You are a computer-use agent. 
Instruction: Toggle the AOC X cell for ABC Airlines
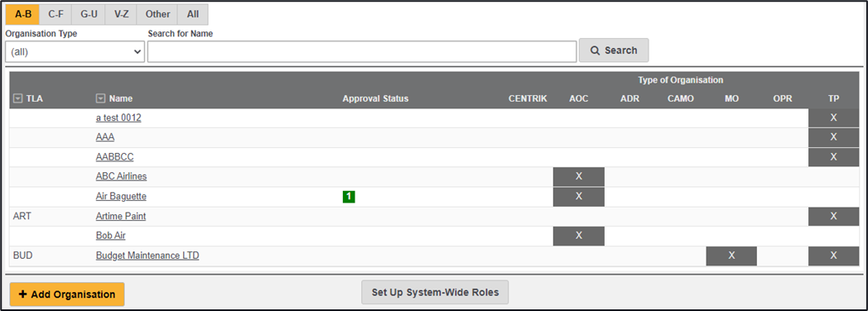tap(578, 176)
